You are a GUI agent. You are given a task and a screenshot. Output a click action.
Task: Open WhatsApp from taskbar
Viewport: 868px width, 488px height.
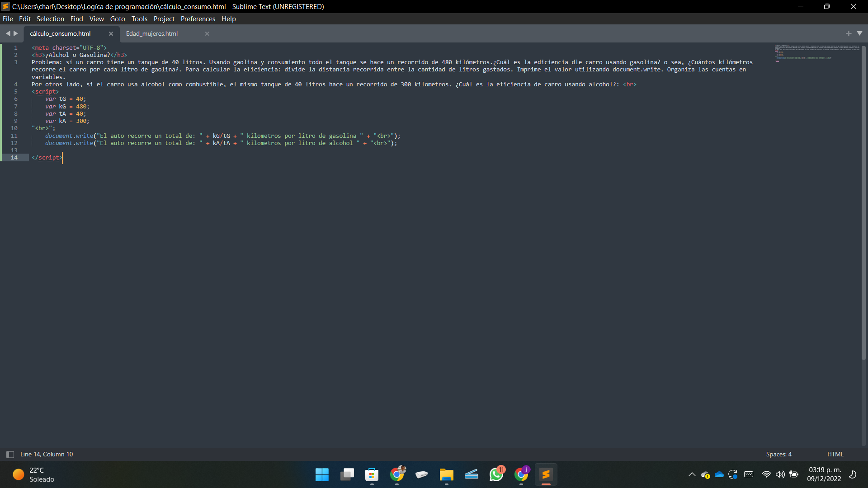tap(496, 474)
